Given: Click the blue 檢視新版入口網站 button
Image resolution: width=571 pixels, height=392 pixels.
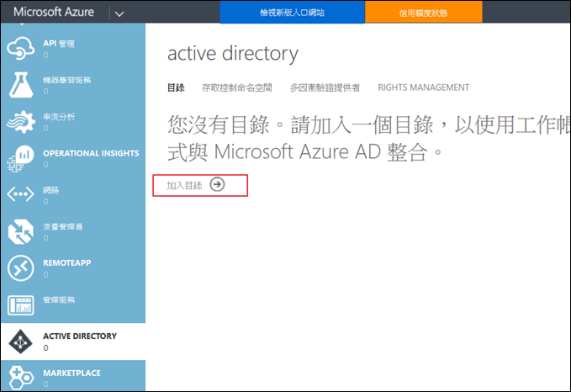Looking at the screenshot, I should (x=292, y=13).
